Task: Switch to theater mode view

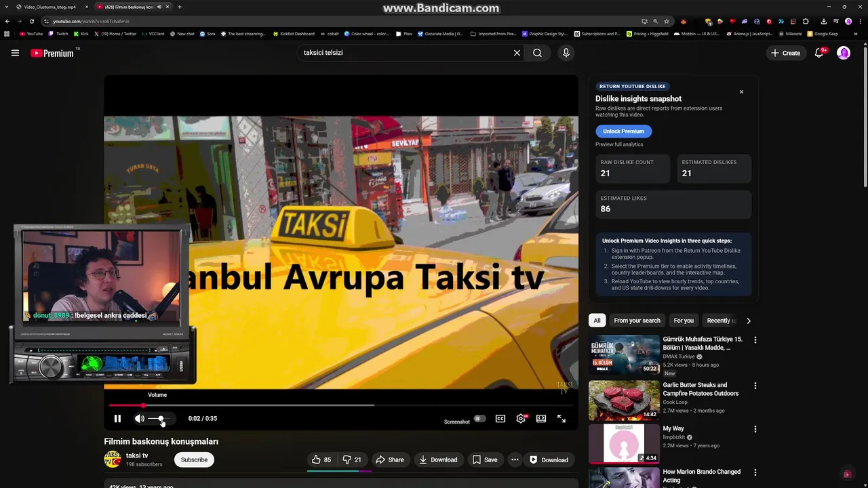Action: pyautogui.click(x=541, y=419)
